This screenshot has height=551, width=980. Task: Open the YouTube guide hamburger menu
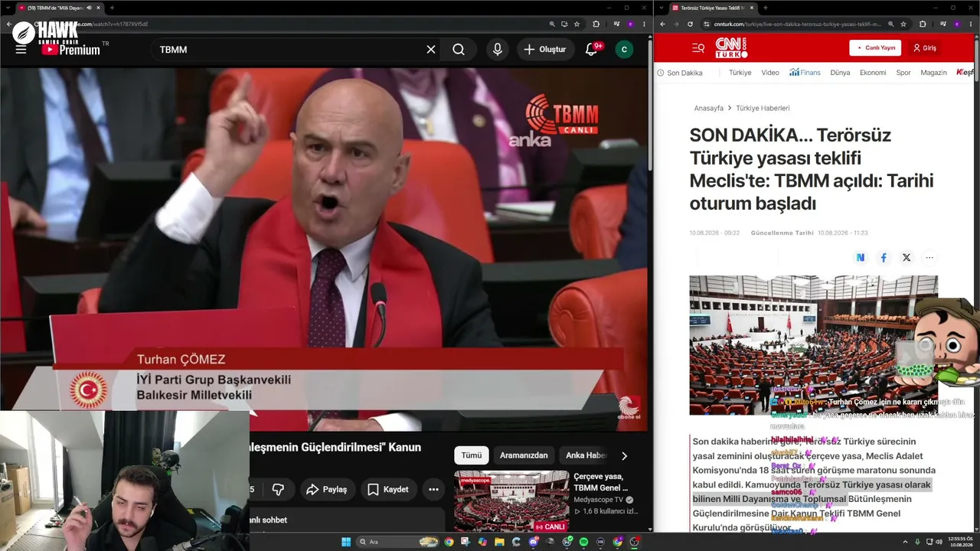click(x=21, y=50)
